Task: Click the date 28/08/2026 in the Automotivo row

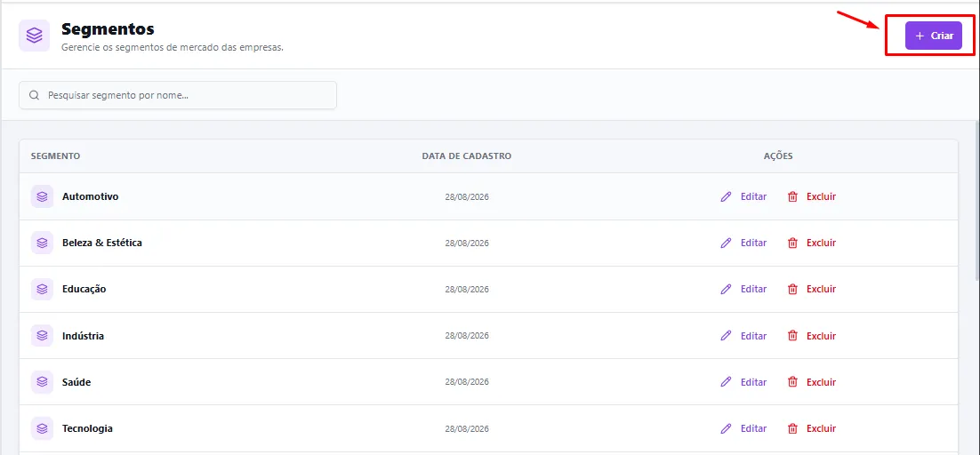Action: click(x=467, y=196)
